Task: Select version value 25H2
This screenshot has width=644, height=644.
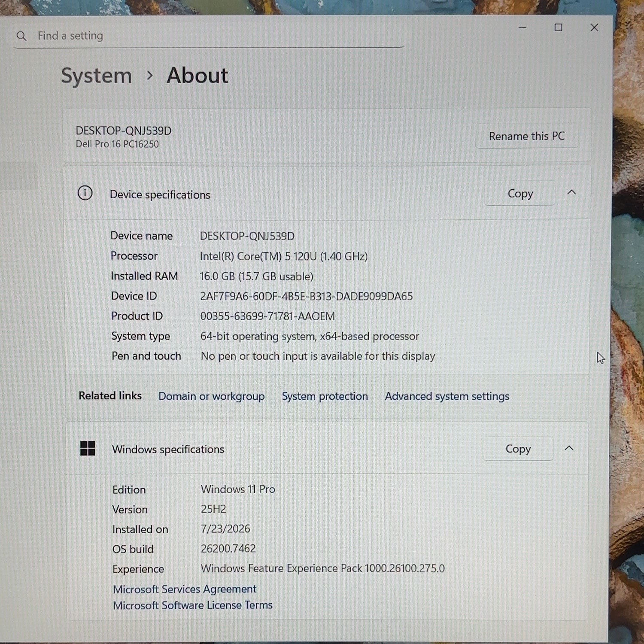Action: tap(213, 509)
